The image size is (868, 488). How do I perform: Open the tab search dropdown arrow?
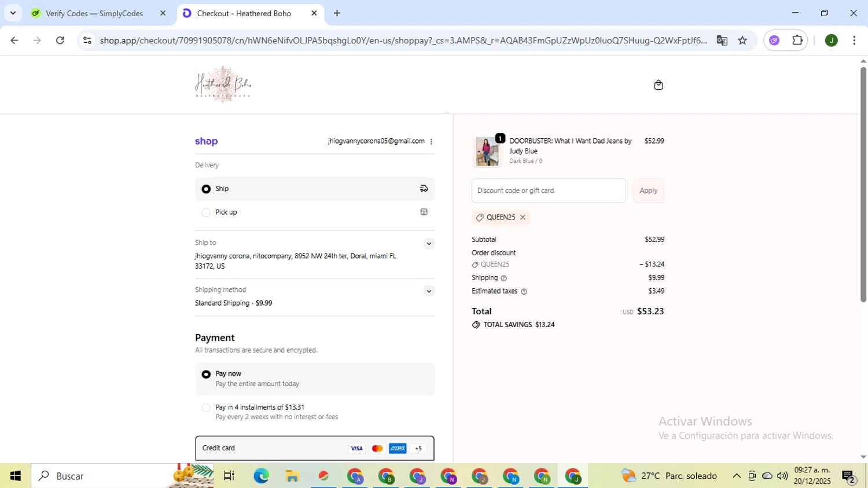click(13, 13)
